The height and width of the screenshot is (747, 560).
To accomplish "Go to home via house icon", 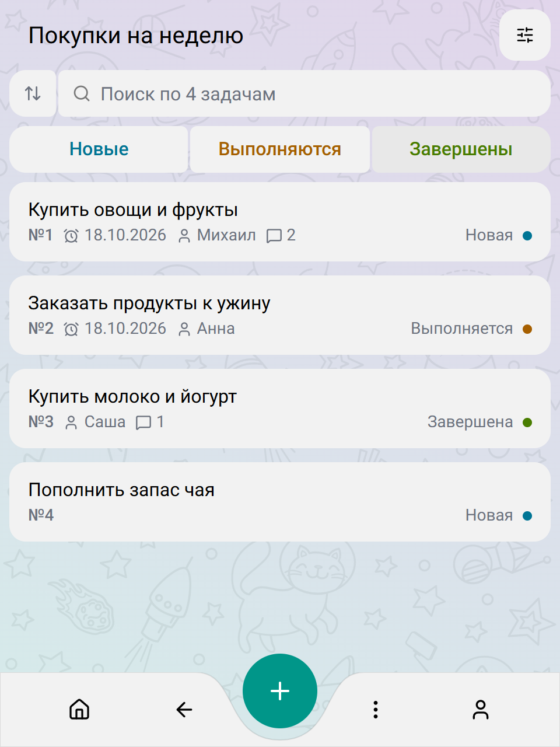I will point(79,710).
